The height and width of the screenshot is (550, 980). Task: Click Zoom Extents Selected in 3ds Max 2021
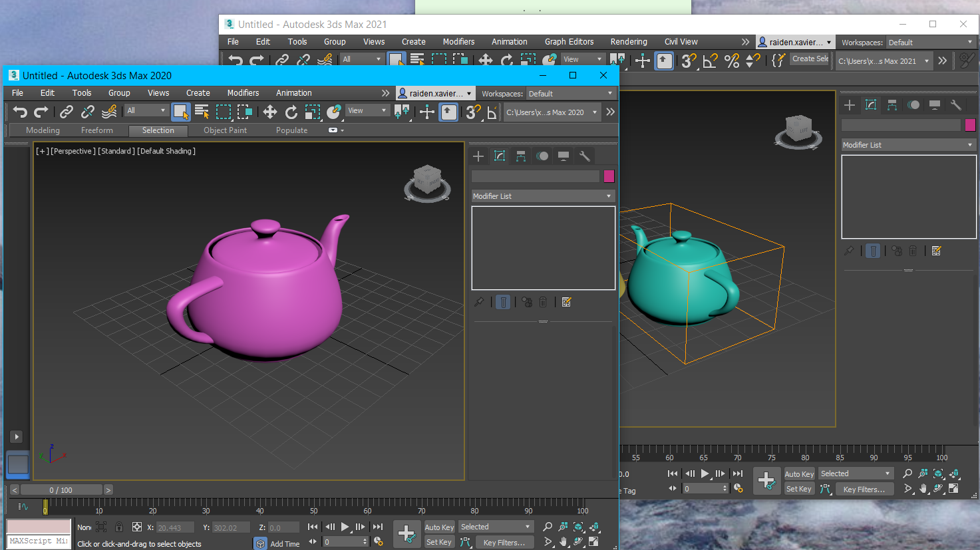938,474
